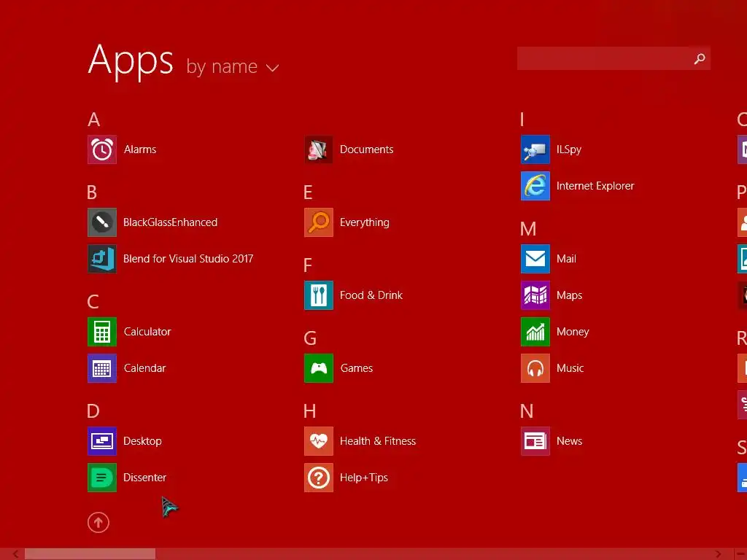Click the 'Blend for Visual Studio 2017' label
Screen dimensions: 747x560
(188, 259)
